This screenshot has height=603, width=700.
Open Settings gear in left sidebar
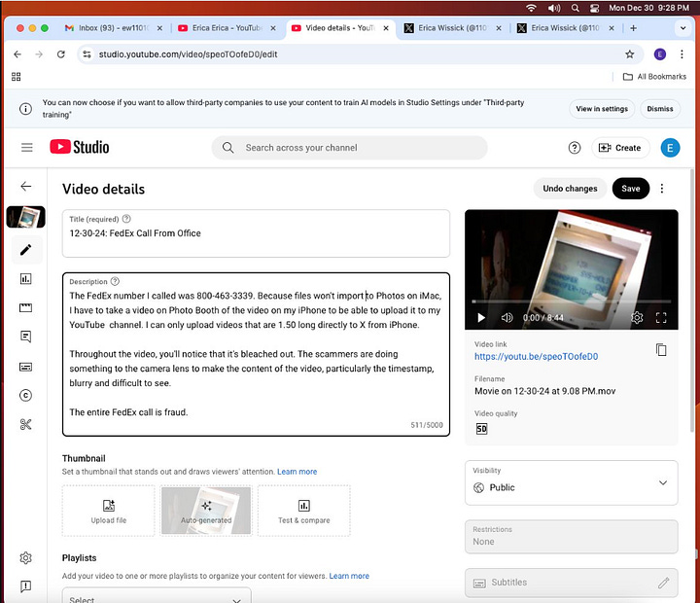pos(26,558)
